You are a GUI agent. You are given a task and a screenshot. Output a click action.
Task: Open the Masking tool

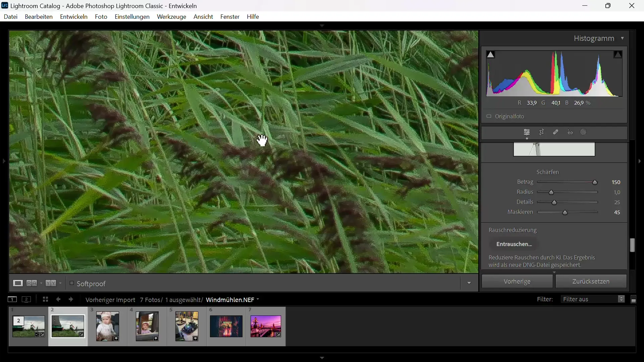[x=584, y=132]
